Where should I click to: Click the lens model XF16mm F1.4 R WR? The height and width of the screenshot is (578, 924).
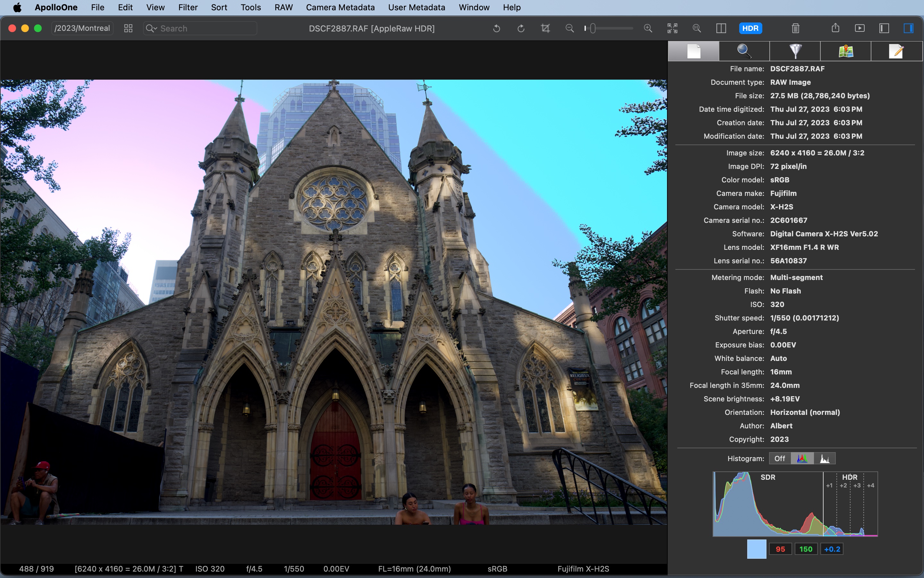click(805, 247)
